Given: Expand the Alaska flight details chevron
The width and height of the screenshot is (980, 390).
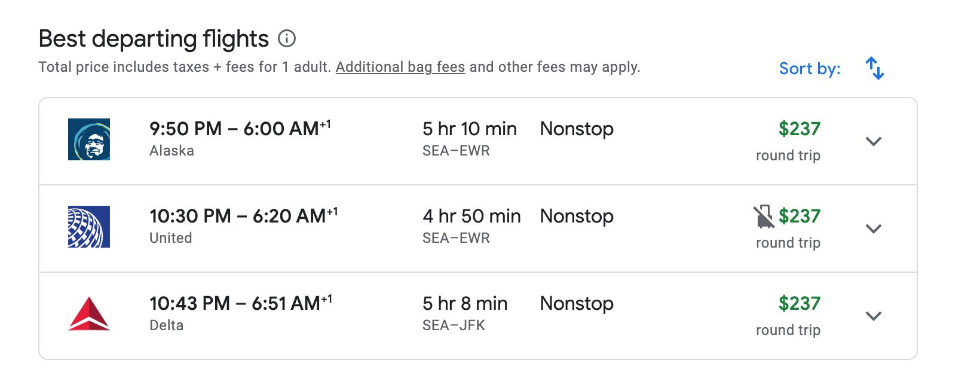Looking at the screenshot, I should 874,142.
